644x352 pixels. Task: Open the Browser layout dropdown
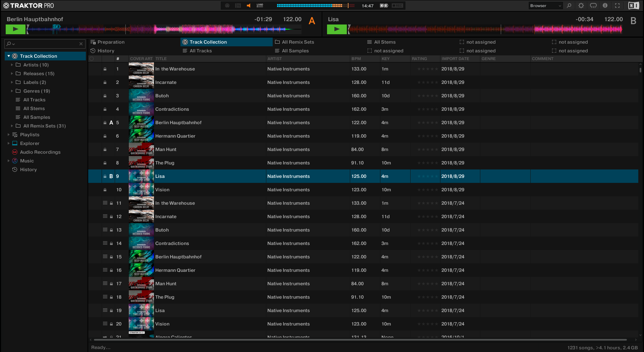(x=545, y=6)
